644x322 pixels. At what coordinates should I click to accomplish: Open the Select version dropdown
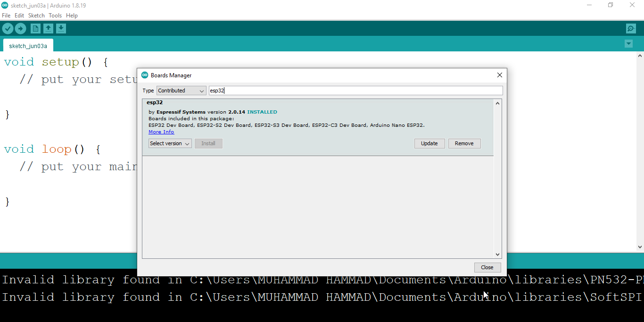[170, 143]
